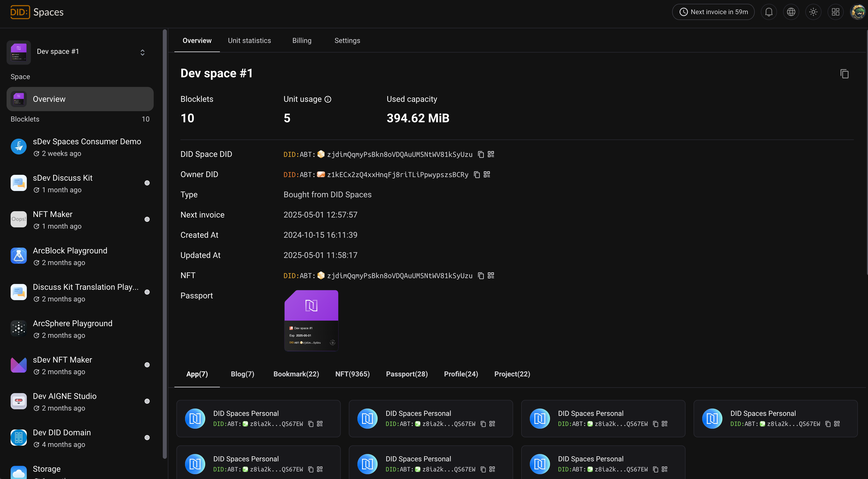Copy the NFT DID address
The height and width of the screenshot is (479, 868).
point(481,276)
